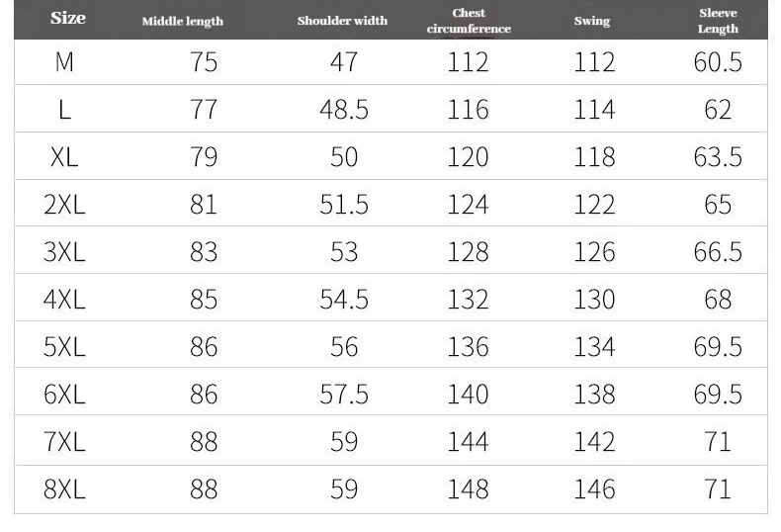Click the Chest circumference column header
The width and height of the screenshot is (781, 532).
(469, 21)
